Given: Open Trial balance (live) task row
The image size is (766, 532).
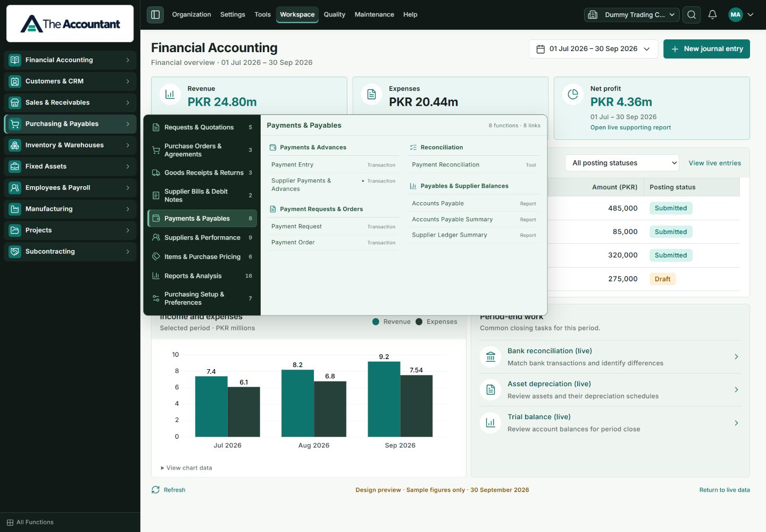Looking at the screenshot, I should 610,423.
